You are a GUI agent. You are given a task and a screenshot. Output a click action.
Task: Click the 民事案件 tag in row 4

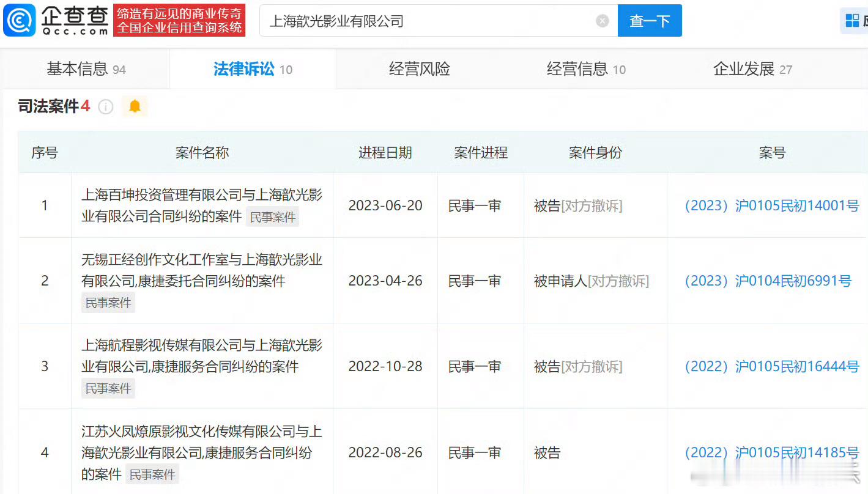(x=152, y=474)
